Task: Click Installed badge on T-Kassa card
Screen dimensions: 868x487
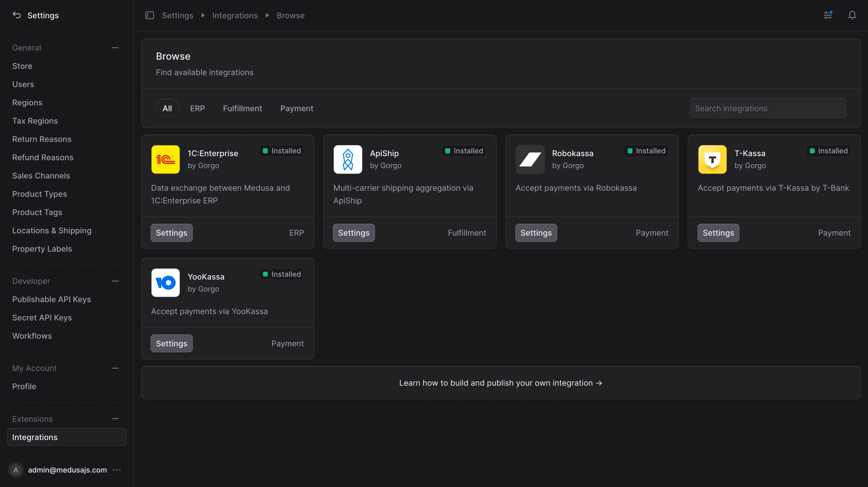Action: pyautogui.click(x=828, y=151)
